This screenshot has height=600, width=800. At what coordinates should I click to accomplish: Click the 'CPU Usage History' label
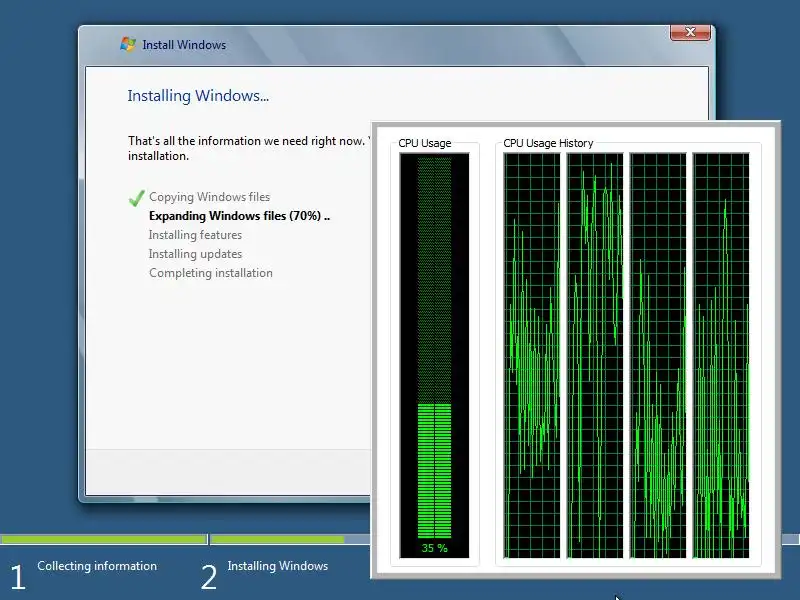click(x=548, y=143)
